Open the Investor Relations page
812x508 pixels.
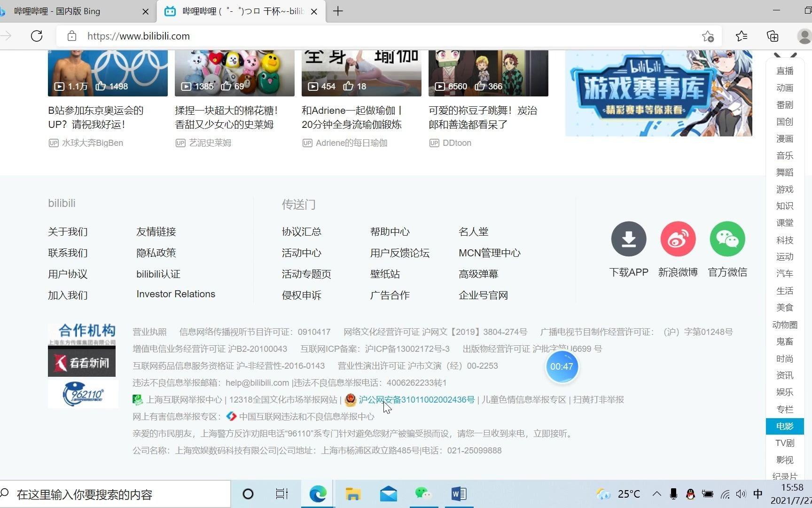(175, 294)
